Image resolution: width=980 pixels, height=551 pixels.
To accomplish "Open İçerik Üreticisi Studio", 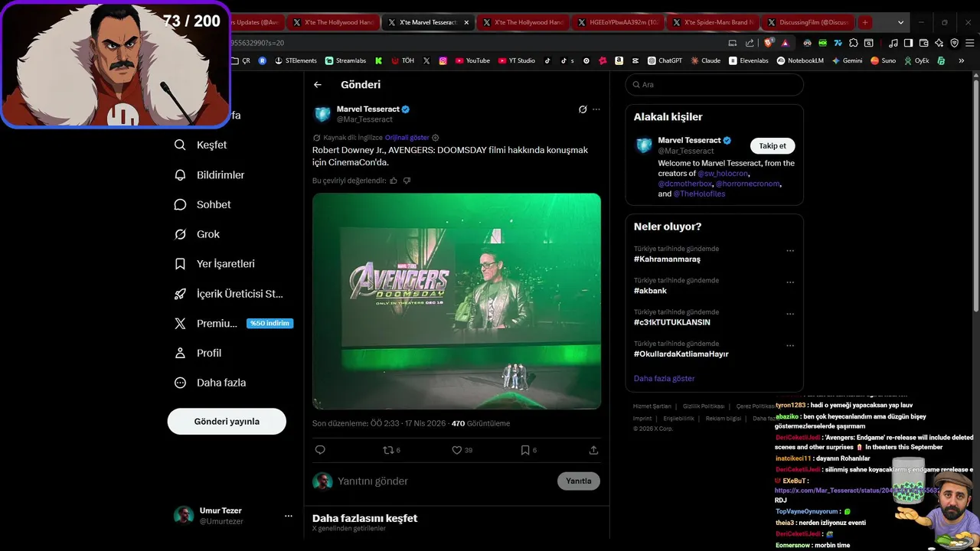I will 229,294.
